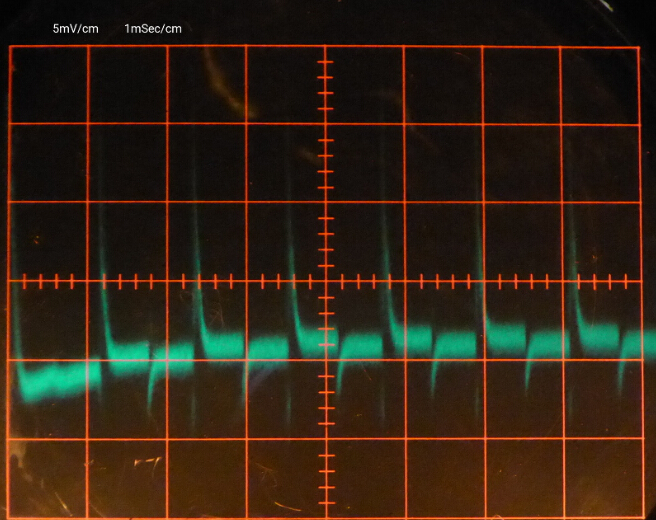
Task: Click the bottom end of the center vertical axis
Action: [x=325, y=516]
